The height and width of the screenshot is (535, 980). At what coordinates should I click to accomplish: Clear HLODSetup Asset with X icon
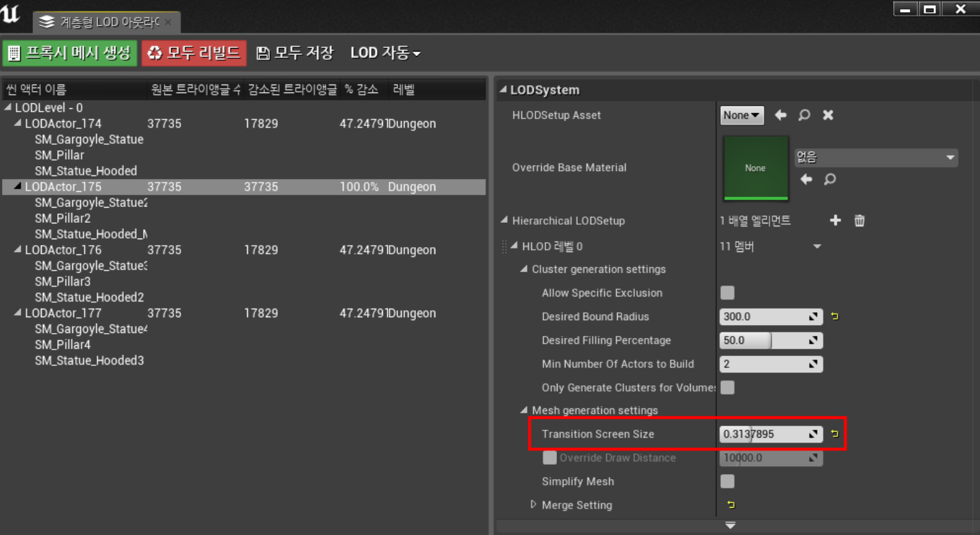point(828,115)
